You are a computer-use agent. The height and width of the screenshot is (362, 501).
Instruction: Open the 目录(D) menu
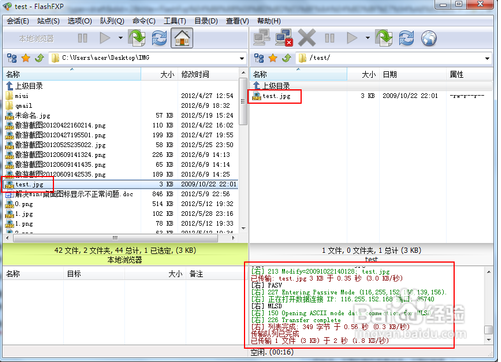coord(206,21)
